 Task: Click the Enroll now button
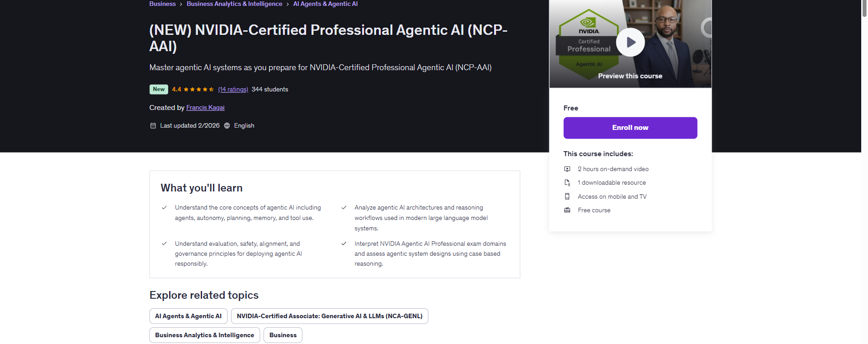[630, 128]
